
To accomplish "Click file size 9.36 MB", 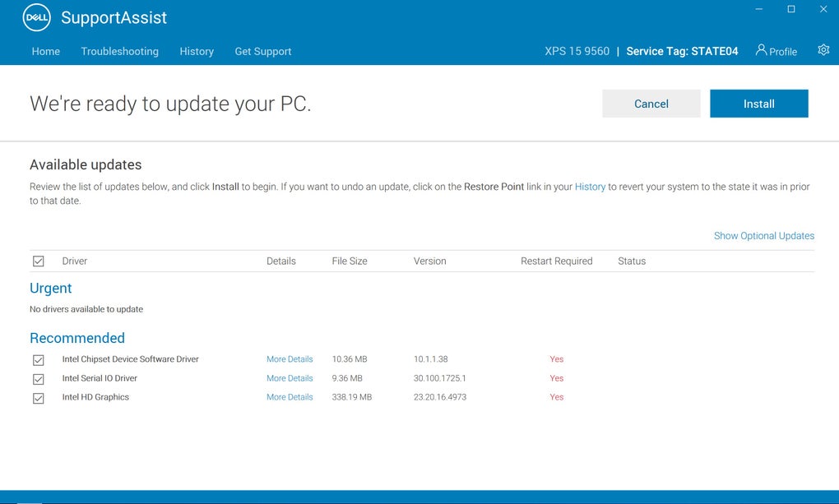I will click(x=347, y=378).
